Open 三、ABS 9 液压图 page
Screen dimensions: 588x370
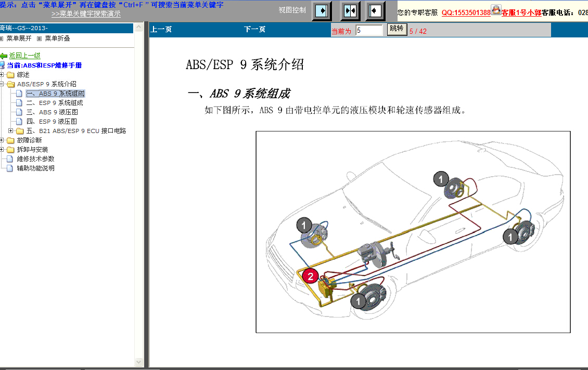(52, 112)
